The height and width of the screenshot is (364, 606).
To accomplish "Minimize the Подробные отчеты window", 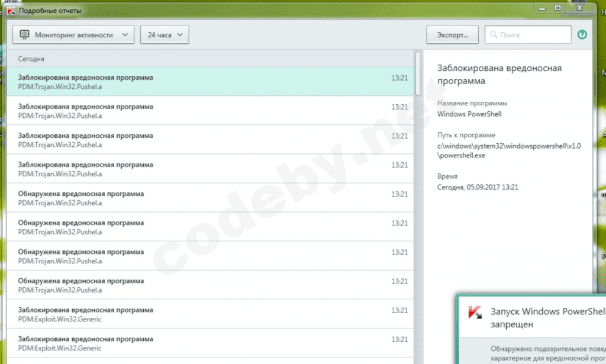I will 542,8.
